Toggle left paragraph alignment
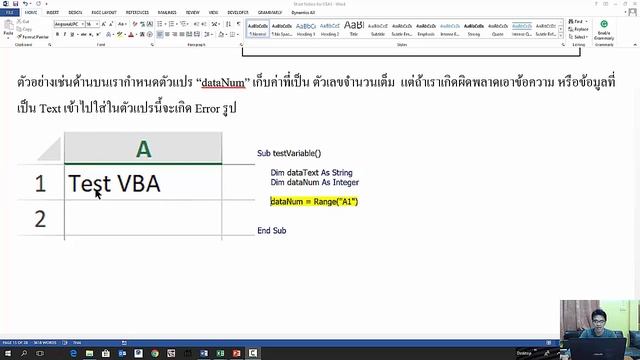 click(x=160, y=35)
